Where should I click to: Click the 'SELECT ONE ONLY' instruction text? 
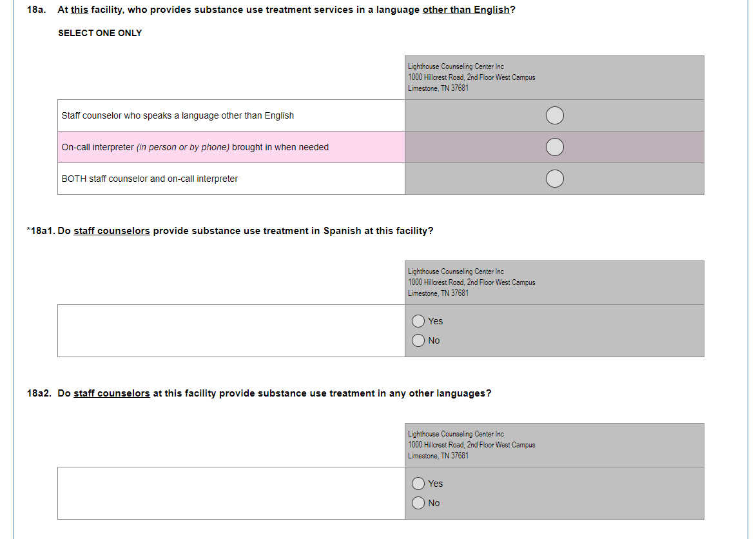[100, 33]
